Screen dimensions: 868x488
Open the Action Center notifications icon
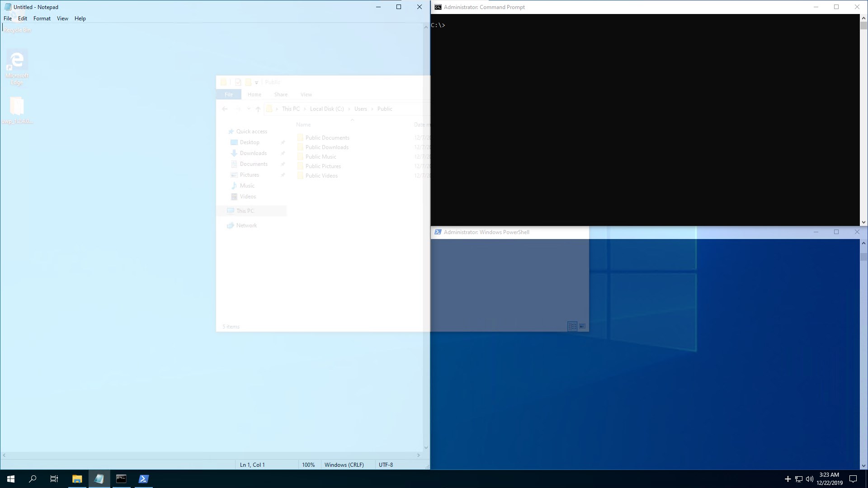click(853, 479)
